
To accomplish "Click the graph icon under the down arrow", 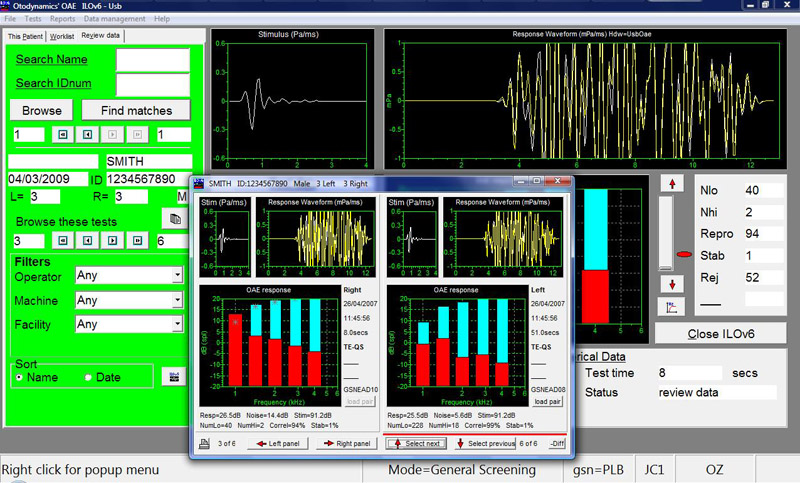I will [670, 306].
